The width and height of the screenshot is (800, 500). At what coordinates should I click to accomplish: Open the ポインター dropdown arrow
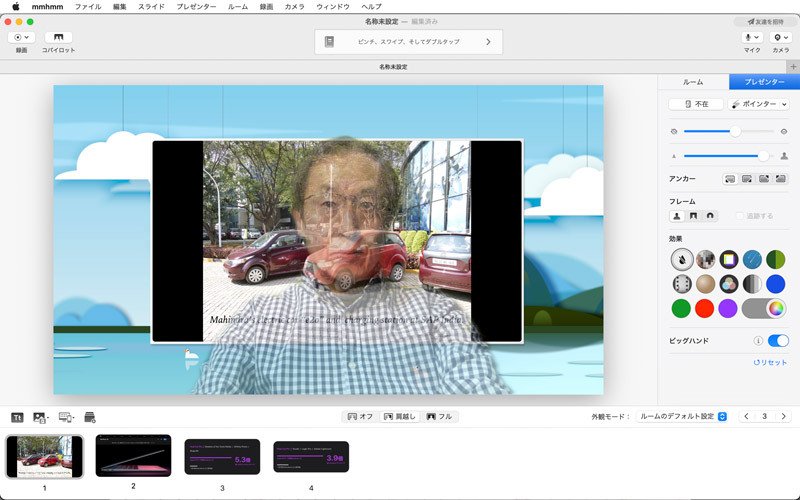[785, 104]
